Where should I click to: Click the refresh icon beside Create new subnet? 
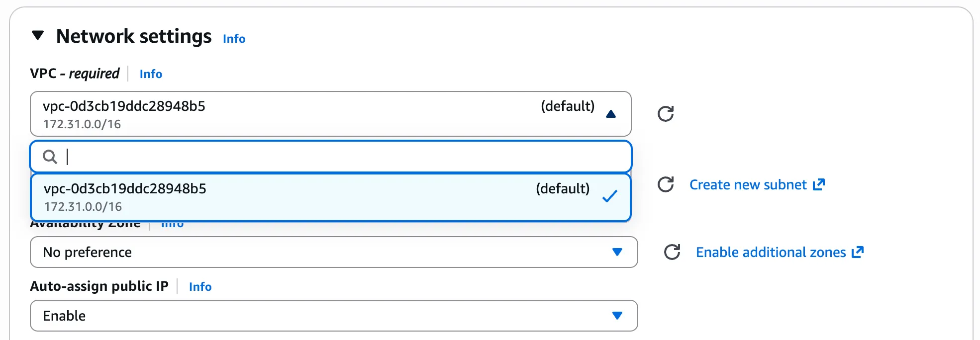pyautogui.click(x=666, y=184)
